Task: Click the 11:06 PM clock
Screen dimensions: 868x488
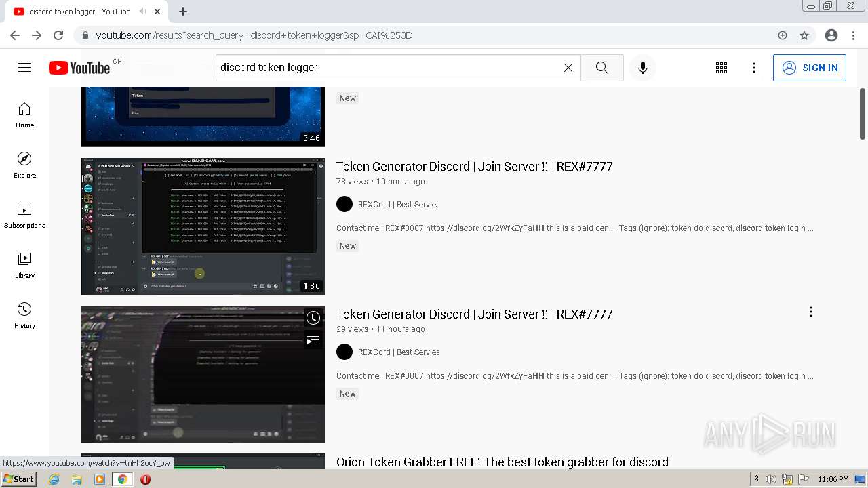Action: pyautogui.click(x=833, y=479)
